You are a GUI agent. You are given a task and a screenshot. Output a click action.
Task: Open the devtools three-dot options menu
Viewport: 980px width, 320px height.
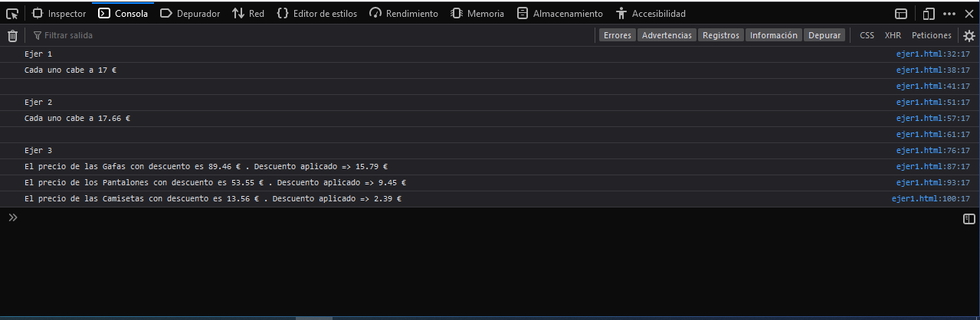click(x=949, y=13)
